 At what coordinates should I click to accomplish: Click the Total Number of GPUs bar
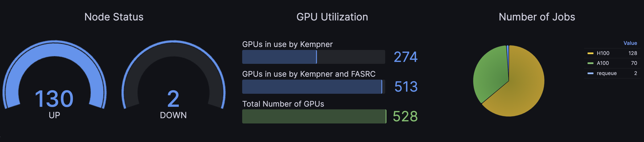pos(314,116)
